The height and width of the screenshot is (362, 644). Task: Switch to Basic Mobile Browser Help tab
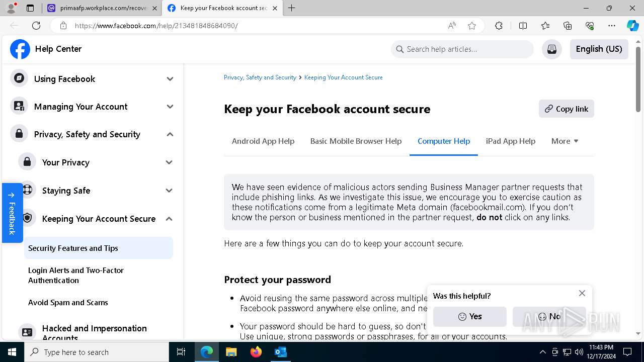pos(356,141)
